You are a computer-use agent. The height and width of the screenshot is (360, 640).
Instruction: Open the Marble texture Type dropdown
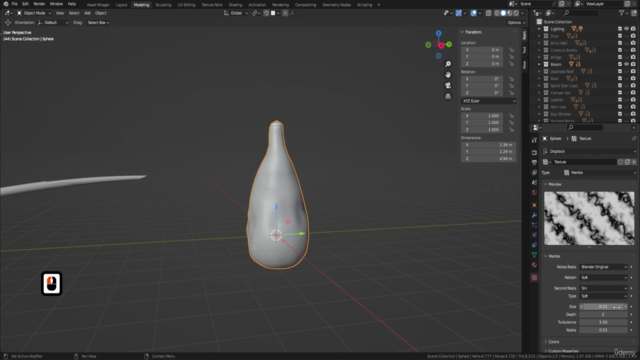pyautogui.click(x=600, y=173)
